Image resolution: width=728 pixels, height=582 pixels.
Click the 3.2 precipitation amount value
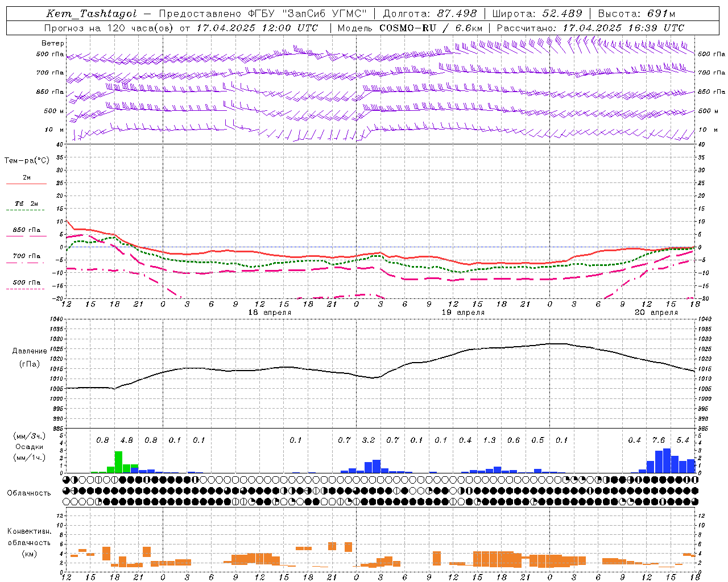click(369, 440)
